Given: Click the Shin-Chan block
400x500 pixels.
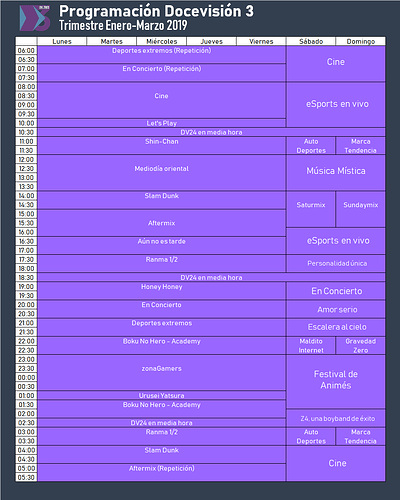Looking at the screenshot, I should 162,146.
